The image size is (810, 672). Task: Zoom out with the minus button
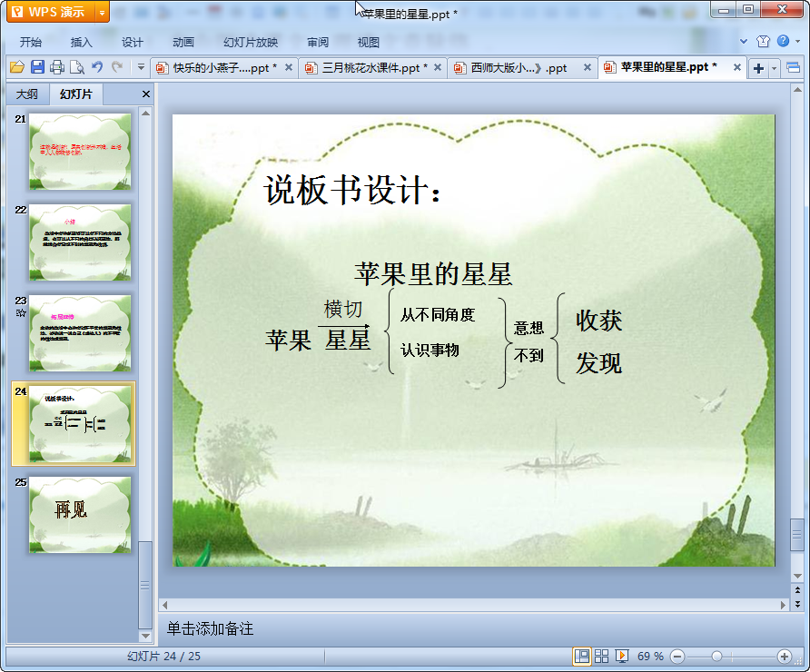click(677, 657)
